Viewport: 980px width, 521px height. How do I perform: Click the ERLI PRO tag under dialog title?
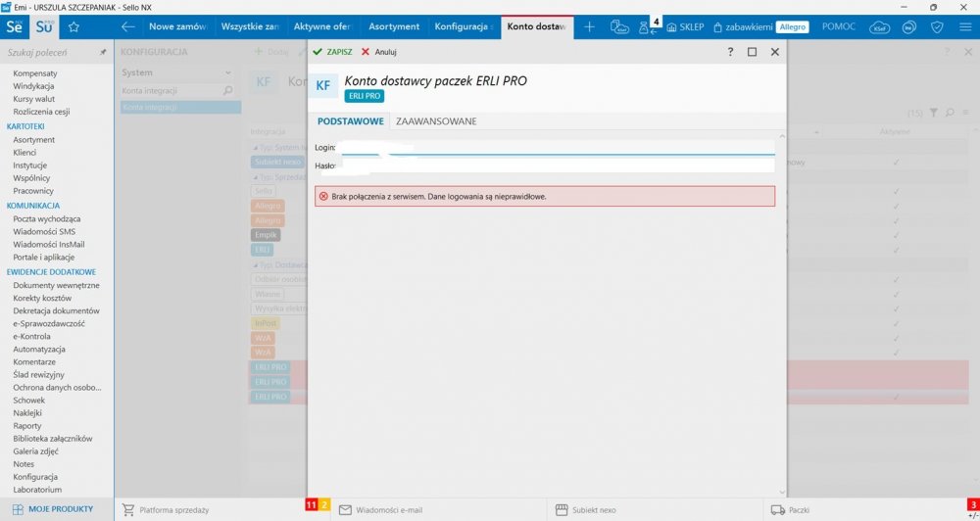(365, 96)
